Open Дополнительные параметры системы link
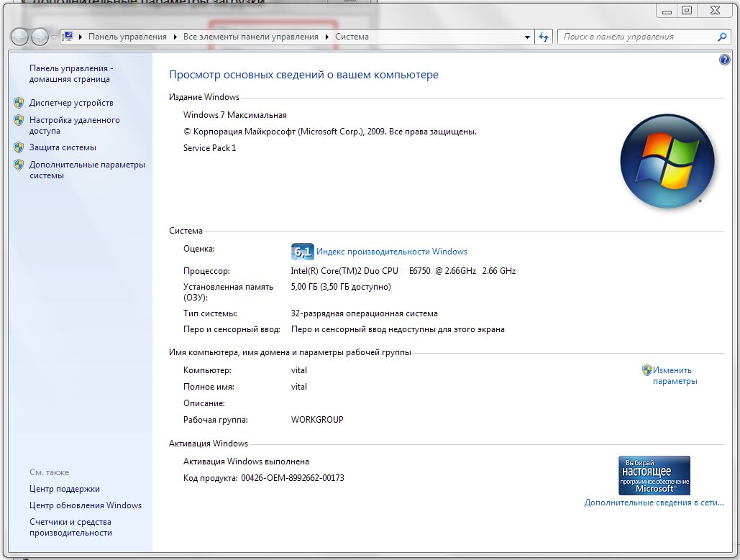 [x=87, y=170]
